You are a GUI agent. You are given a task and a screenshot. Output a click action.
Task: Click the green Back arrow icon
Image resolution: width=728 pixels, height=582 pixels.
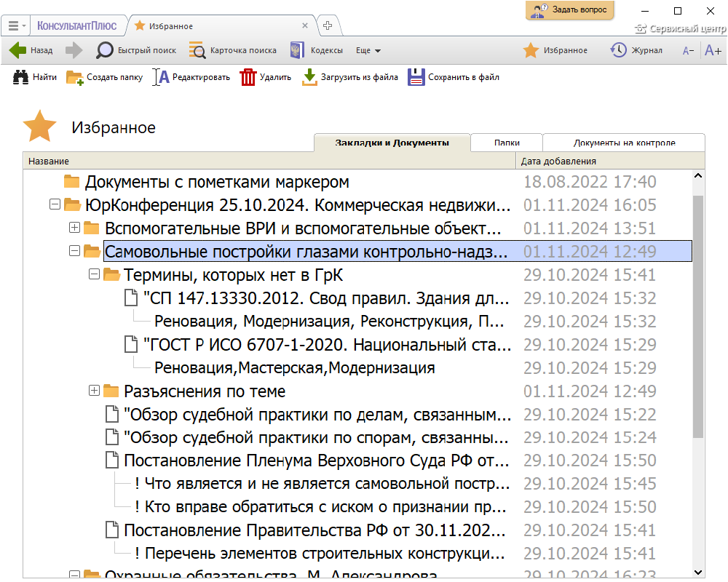click(17, 50)
